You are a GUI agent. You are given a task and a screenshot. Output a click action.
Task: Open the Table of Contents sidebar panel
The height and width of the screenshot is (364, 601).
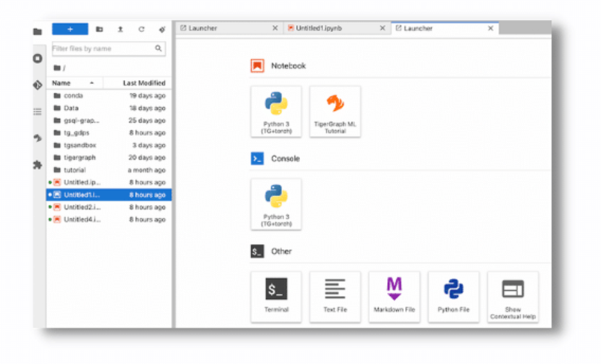[x=38, y=111]
